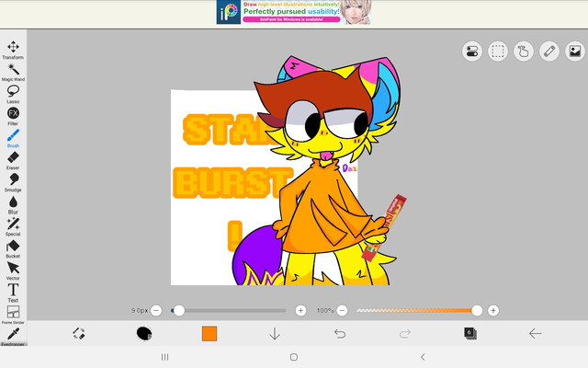Open the selection area tool
This screenshot has height=368, width=588.
pyautogui.click(x=498, y=52)
